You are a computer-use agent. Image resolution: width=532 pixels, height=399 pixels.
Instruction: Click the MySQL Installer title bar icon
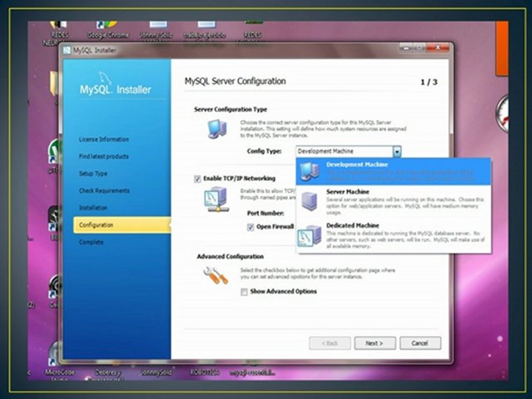(x=67, y=50)
